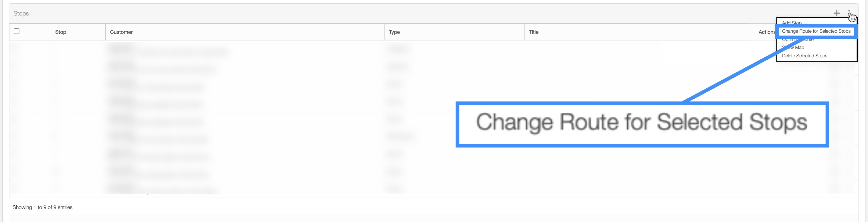Viewport: 868px width, 222px height.
Task: Click the widest blurred Type column value
Action: pos(401,136)
